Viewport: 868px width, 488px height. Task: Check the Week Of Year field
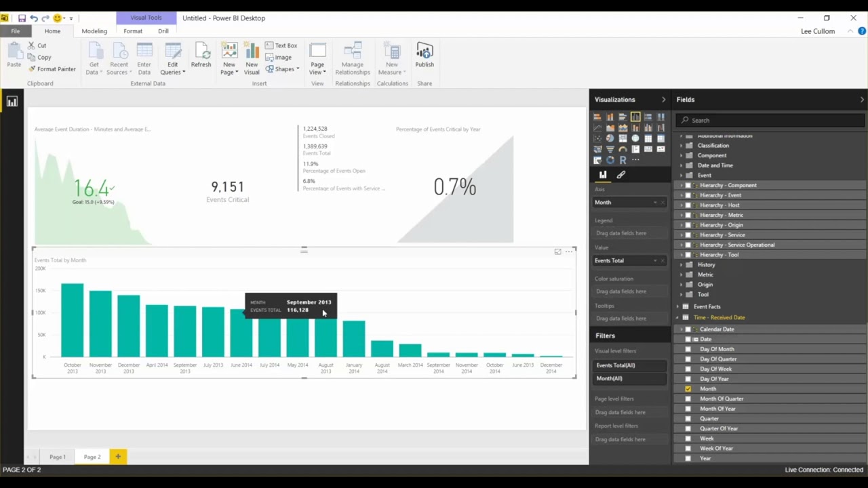point(688,449)
